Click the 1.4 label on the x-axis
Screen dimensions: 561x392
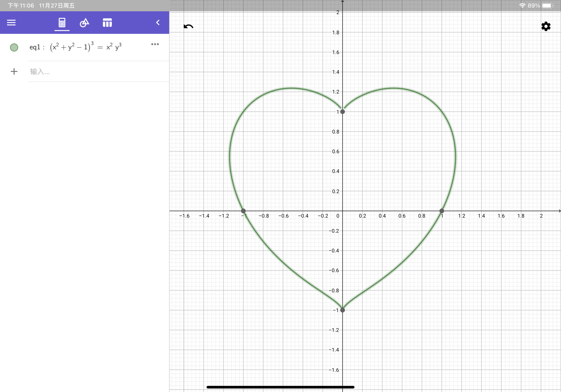click(x=481, y=216)
